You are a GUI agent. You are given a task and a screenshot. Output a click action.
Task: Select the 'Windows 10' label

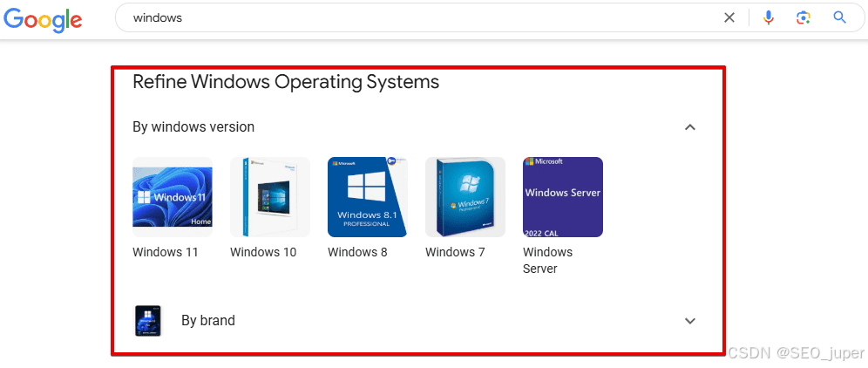coord(263,252)
